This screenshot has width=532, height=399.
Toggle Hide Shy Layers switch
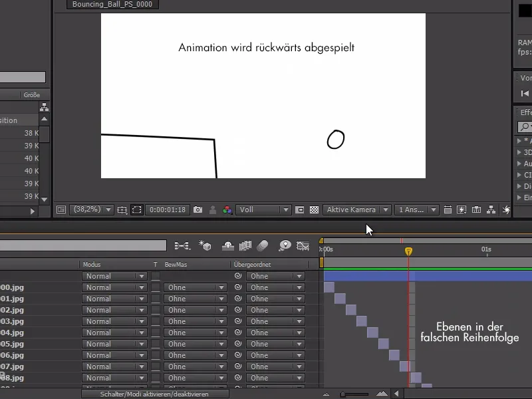click(x=228, y=245)
